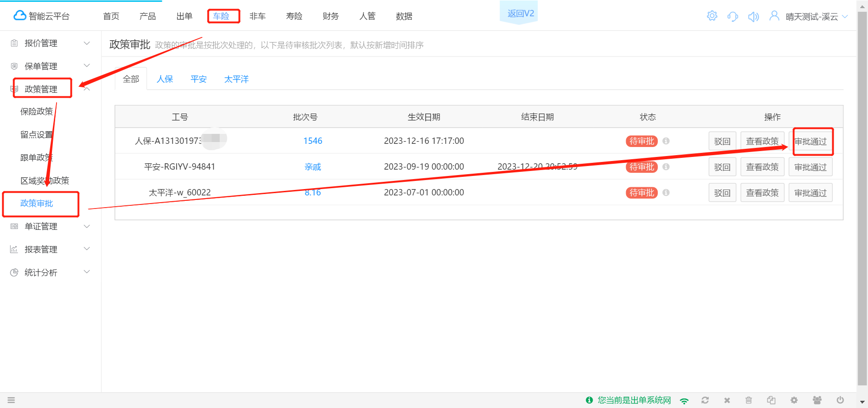This screenshot has height=408, width=868.
Task: Click 审批通过 for the 太平洋-w_60022 row
Action: [x=811, y=193]
